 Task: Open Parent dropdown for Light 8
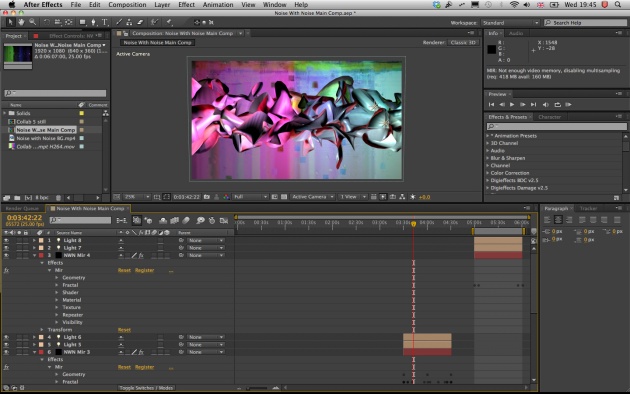(205, 240)
